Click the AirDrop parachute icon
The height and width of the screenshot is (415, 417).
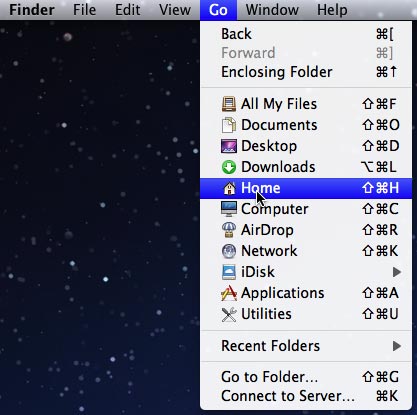229,230
